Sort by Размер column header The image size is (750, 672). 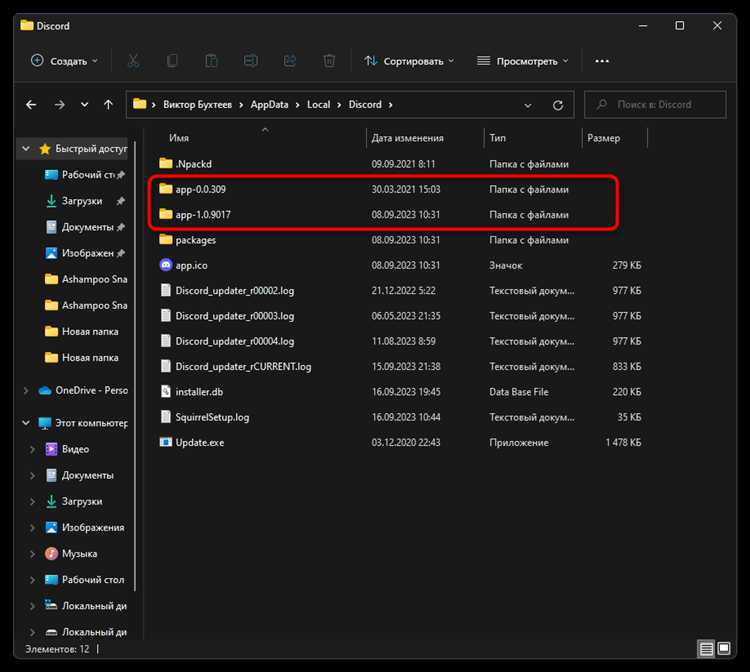tap(604, 138)
